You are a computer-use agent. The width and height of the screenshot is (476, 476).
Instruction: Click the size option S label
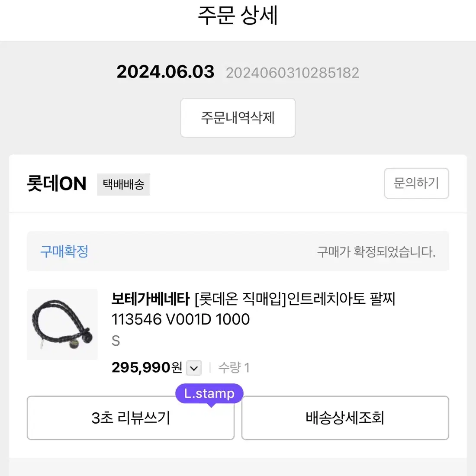coord(116,341)
